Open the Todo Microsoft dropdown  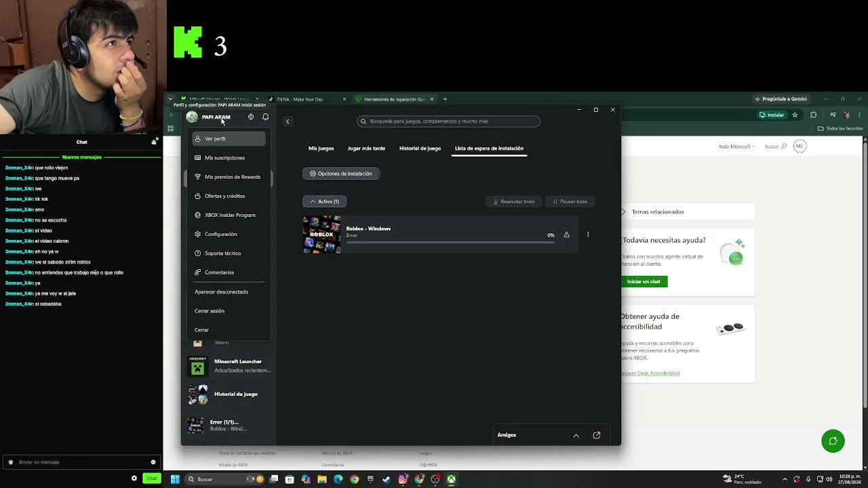pos(735,146)
